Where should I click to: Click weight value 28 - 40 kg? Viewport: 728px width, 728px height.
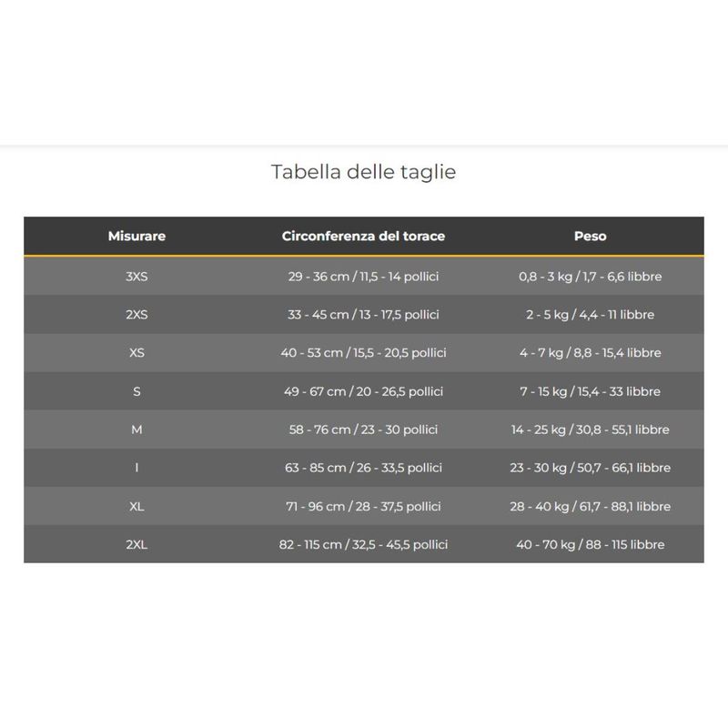coord(590,507)
